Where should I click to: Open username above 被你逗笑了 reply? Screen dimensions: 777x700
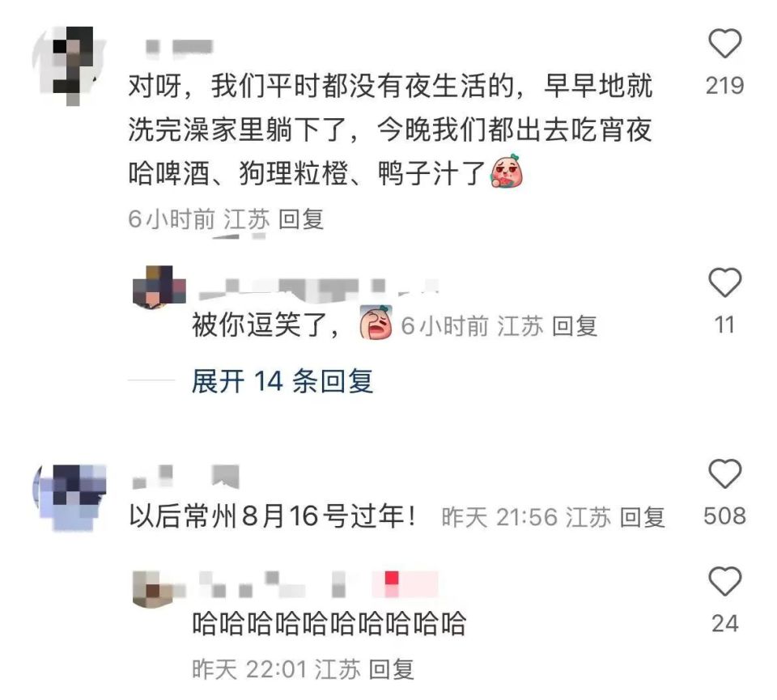318,290
